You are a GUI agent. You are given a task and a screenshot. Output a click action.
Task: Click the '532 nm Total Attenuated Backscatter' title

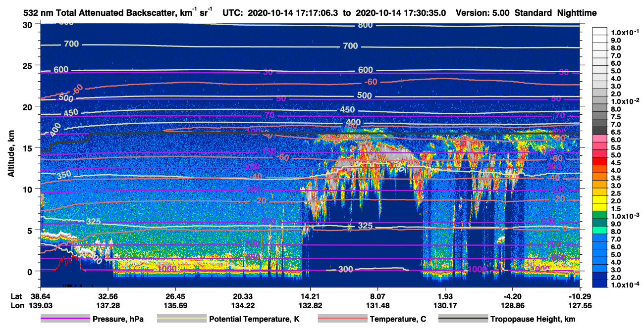102,12
